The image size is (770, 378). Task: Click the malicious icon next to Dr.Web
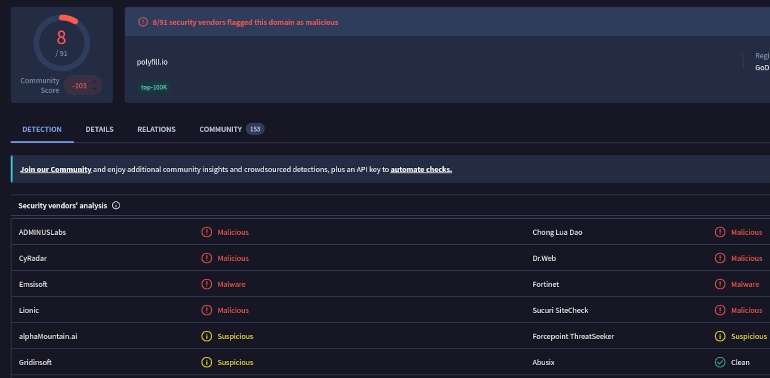[x=720, y=258]
